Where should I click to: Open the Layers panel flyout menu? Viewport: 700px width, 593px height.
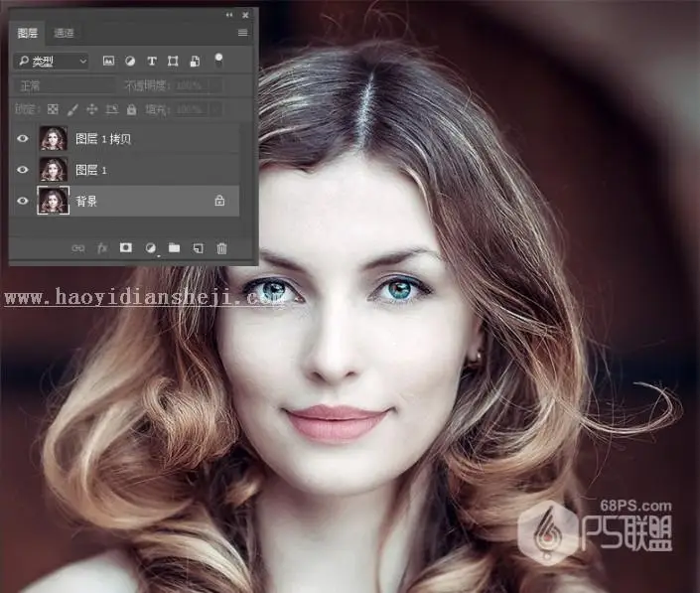click(243, 33)
